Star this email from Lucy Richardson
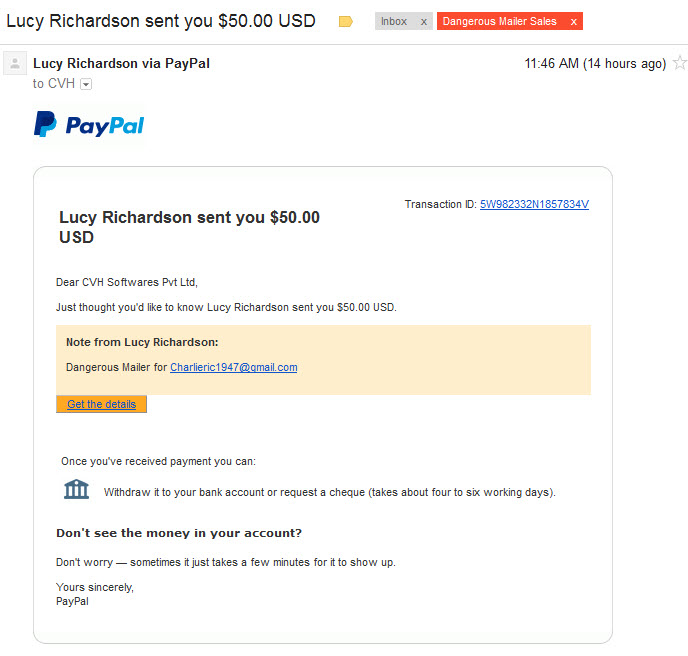688x656 pixels. (x=680, y=63)
